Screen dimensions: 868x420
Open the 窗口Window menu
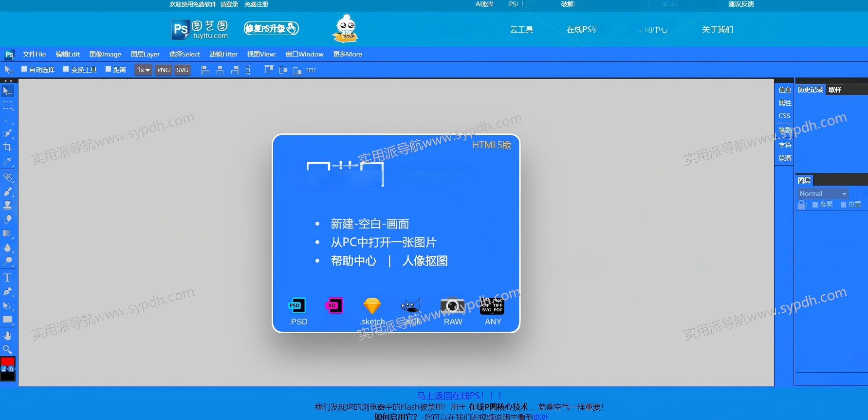point(304,54)
